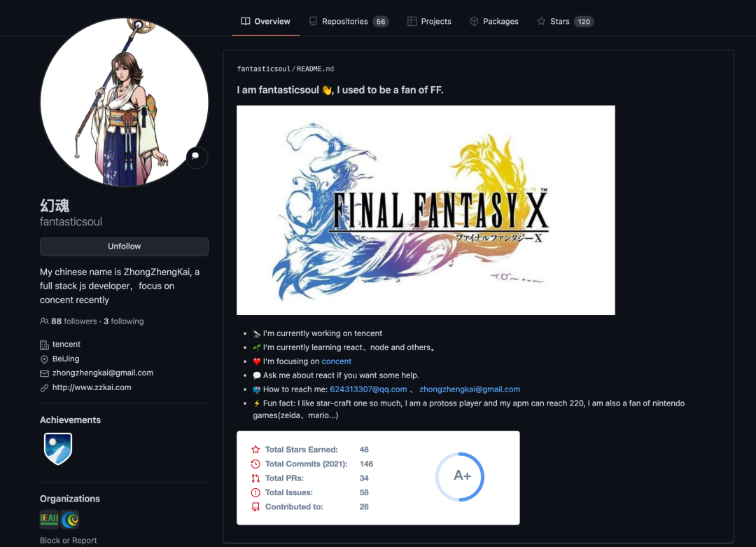The height and width of the screenshot is (547, 756).
Task: Click the heart emoji at focusing on line
Action: 257,362
